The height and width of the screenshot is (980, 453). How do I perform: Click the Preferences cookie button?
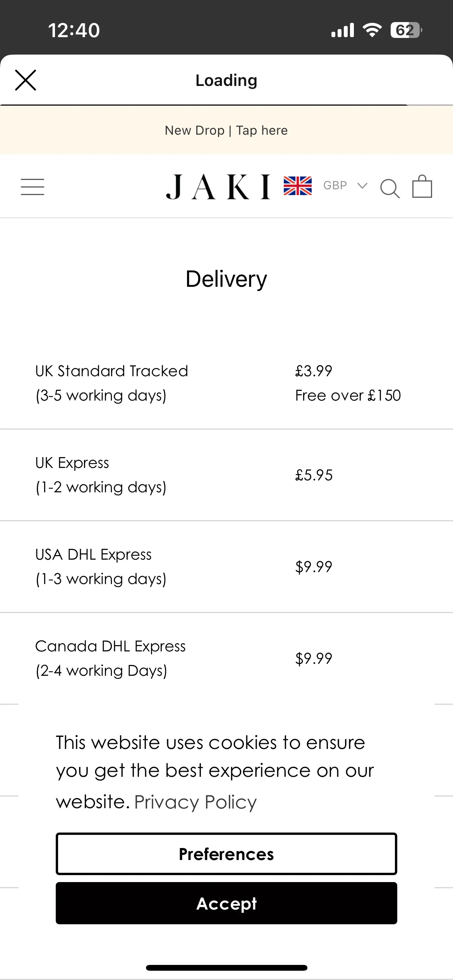[x=226, y=854]
